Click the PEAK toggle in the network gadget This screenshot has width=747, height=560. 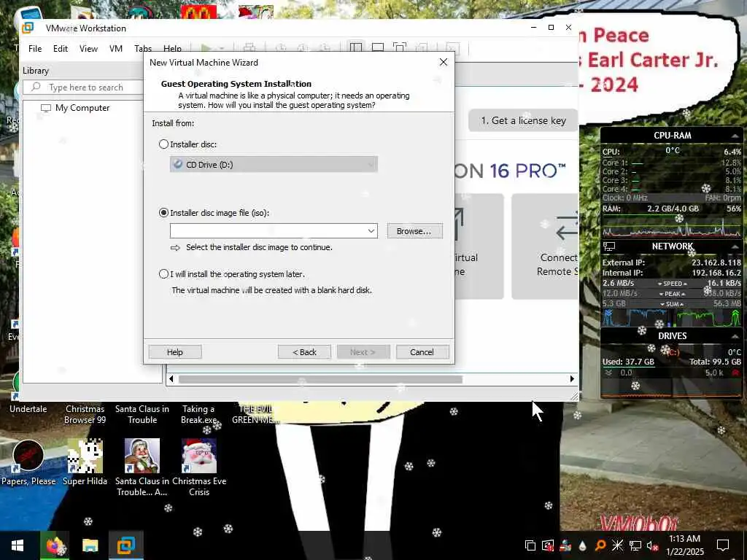(x=672, y=294)
